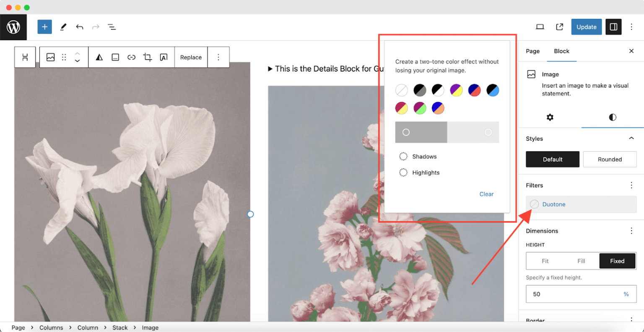Open the Document Overview list icon

tap(112, 27)
